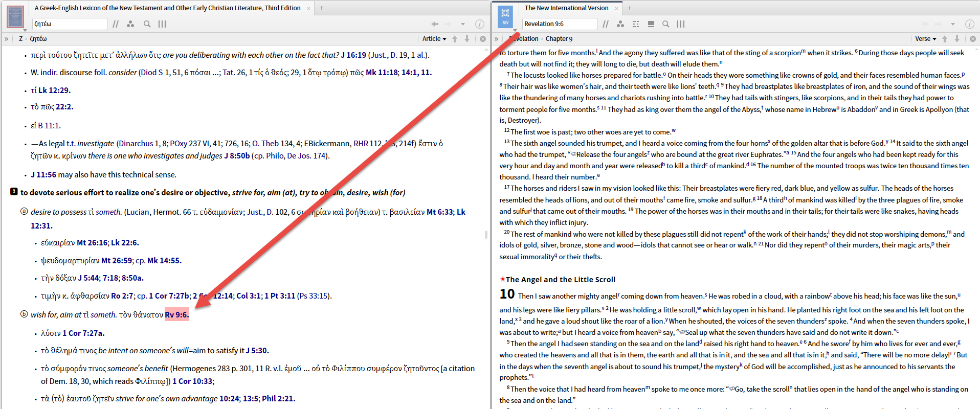Select the Chapter 9 breadcrumb
Viewport: 980px width, 409px height.
559,39
